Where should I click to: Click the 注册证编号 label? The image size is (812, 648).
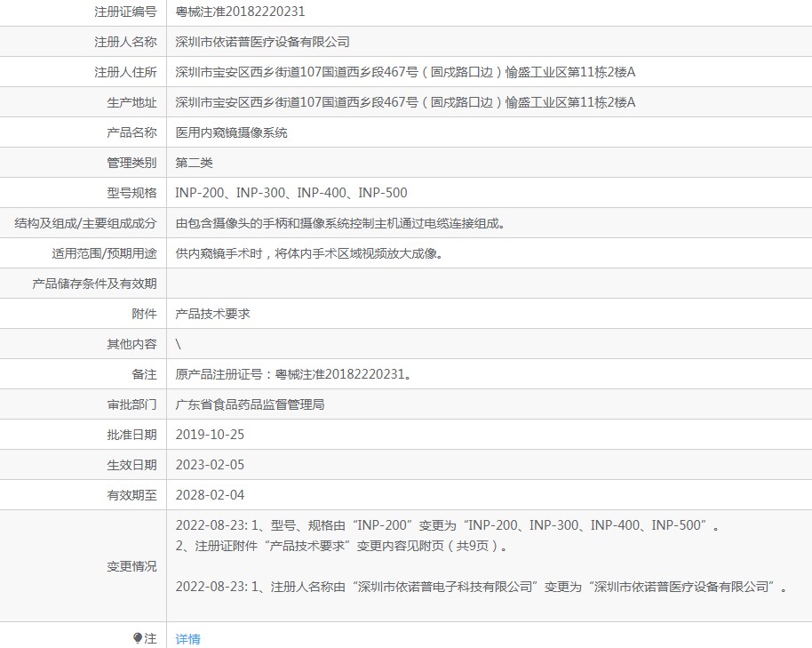pos(125,12)
